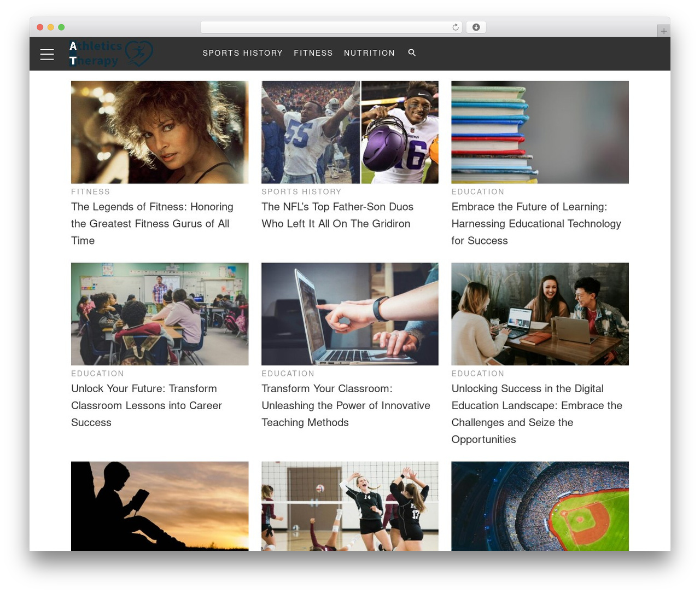
Task: Click EDUCATION label above Embrace the Future
Action: coord(478,191)
